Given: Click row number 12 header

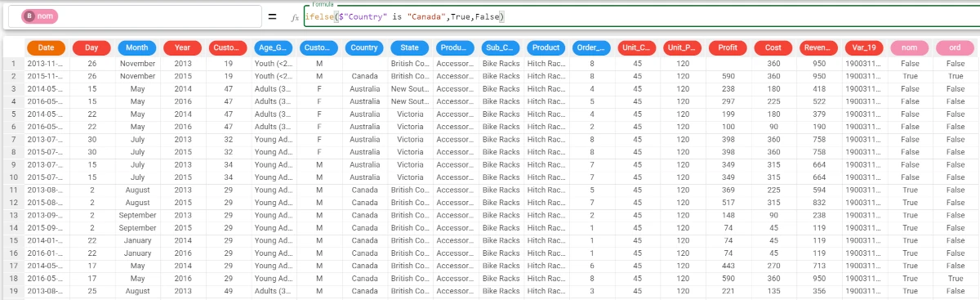Looking at the screenshot, I should pyautogui.click(x=12, y=203).
